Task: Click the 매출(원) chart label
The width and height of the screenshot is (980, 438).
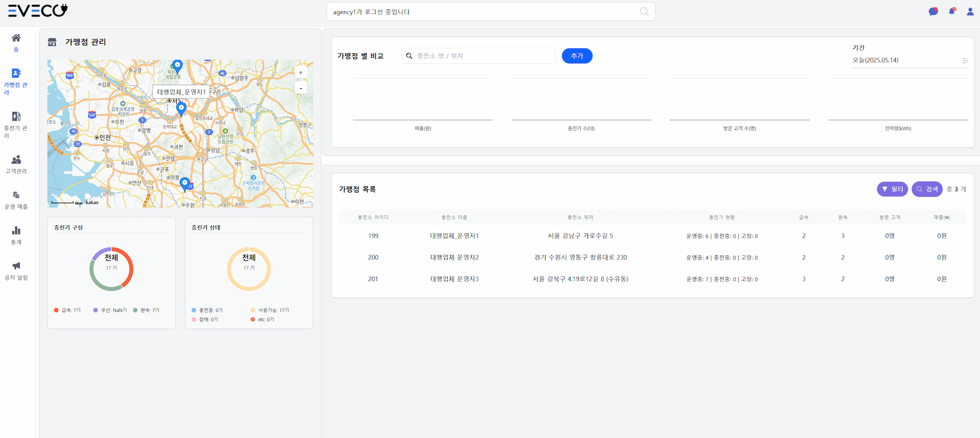Action: coord(423,129)
